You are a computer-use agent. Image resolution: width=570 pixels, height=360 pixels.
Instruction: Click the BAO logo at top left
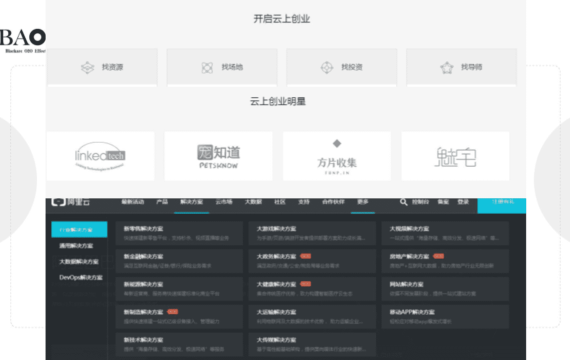click(x=23, y=40)
